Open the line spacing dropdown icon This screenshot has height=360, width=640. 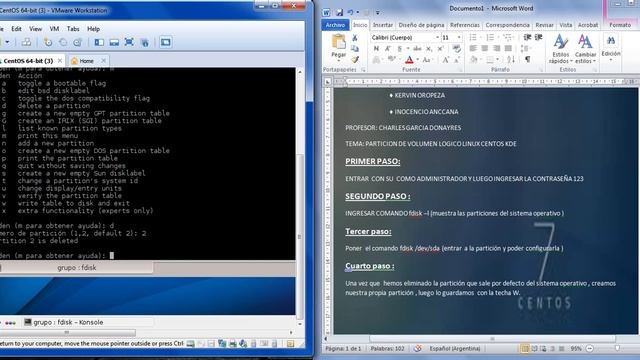click(525, 49)
